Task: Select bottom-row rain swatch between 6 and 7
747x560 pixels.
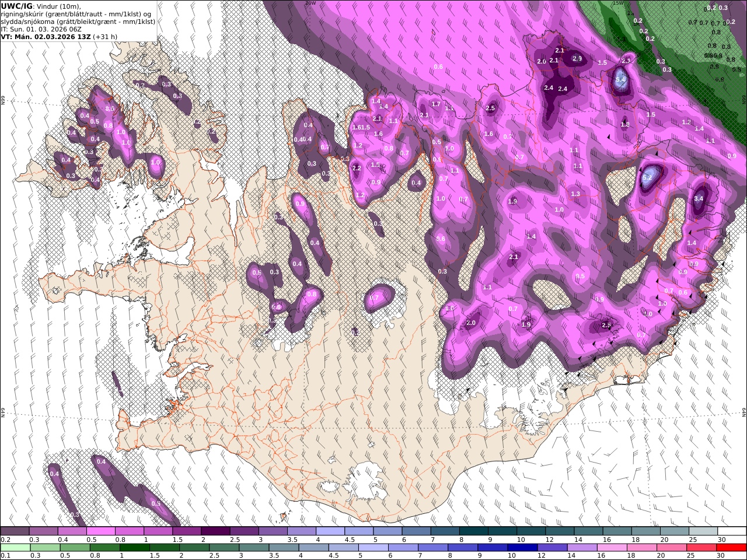Action: point(403,547)
